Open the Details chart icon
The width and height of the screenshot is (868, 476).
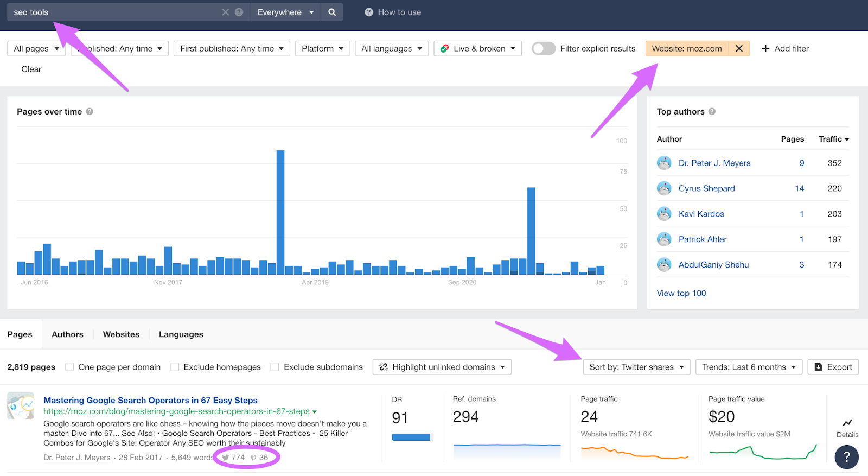tap(847, 423)
